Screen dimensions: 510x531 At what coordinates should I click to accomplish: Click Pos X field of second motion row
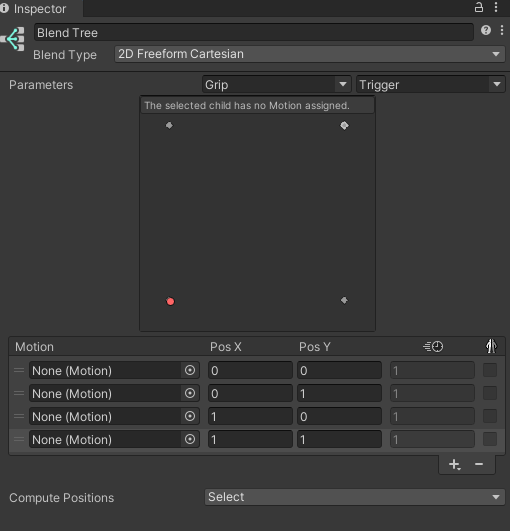click(x=250, y=393)
